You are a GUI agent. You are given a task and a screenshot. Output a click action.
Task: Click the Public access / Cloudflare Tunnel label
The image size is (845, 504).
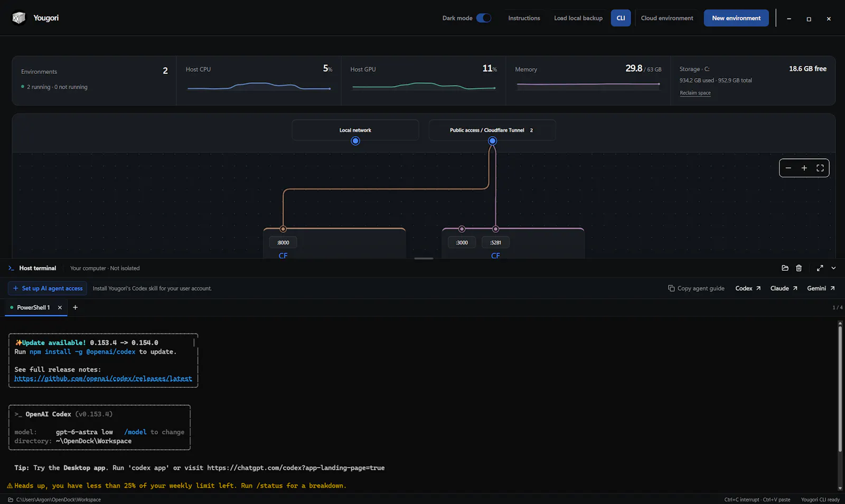point(487,130)
